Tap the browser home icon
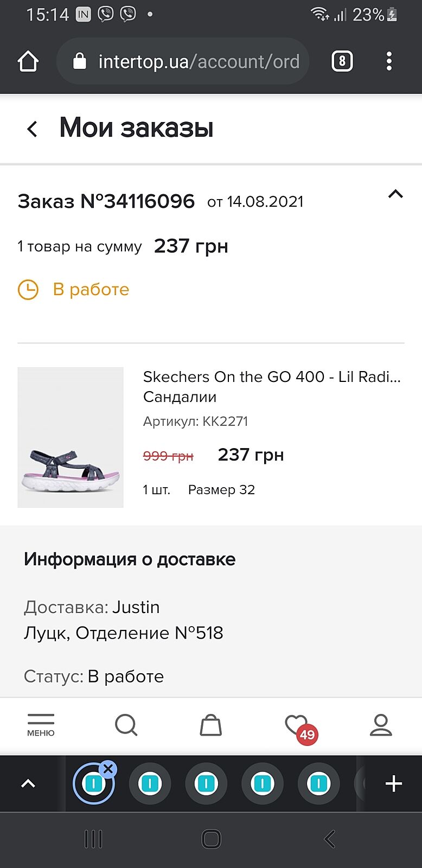This screenshot has width=422, height=868. (x=28, y=61)
